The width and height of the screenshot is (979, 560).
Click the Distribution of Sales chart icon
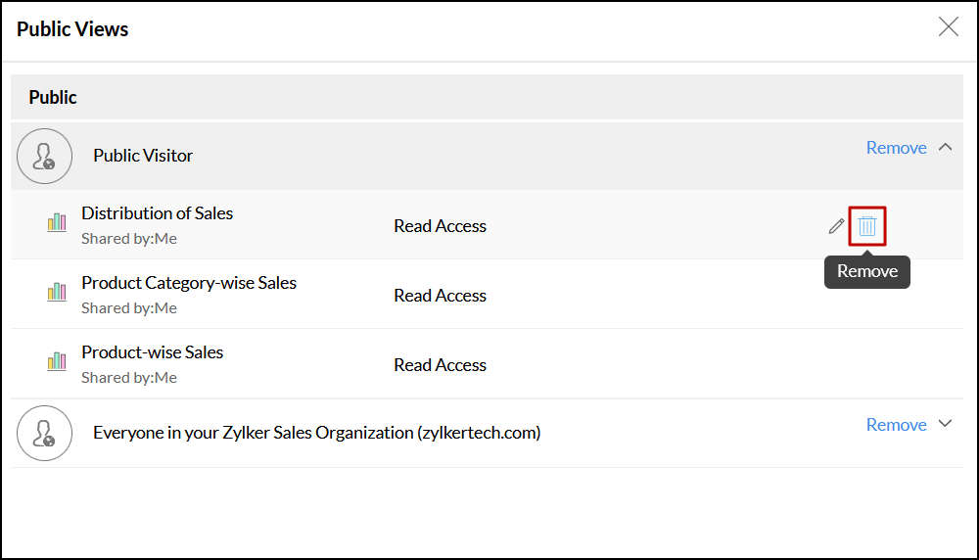[x=57, y=223]
